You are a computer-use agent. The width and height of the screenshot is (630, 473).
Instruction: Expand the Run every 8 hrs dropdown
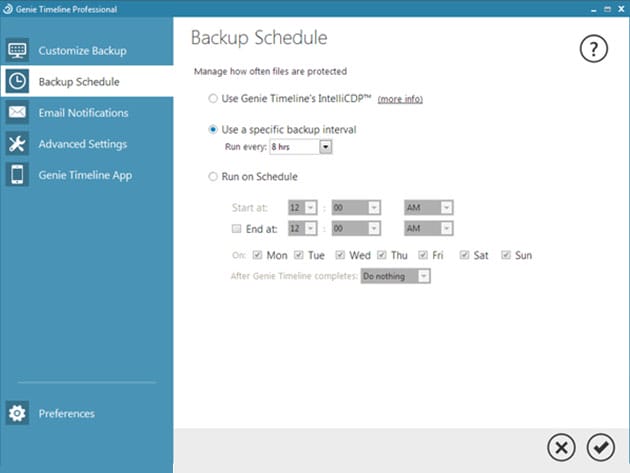pos(325,147)
